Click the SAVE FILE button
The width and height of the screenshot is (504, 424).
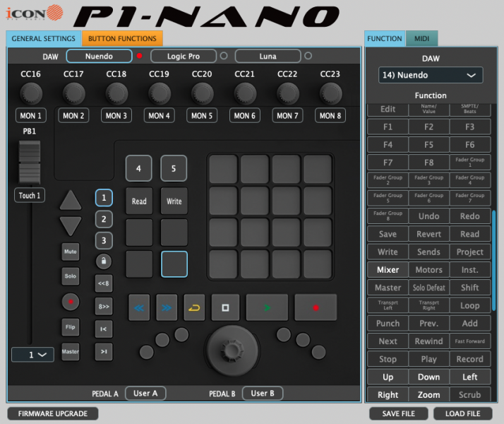[399, 413]
